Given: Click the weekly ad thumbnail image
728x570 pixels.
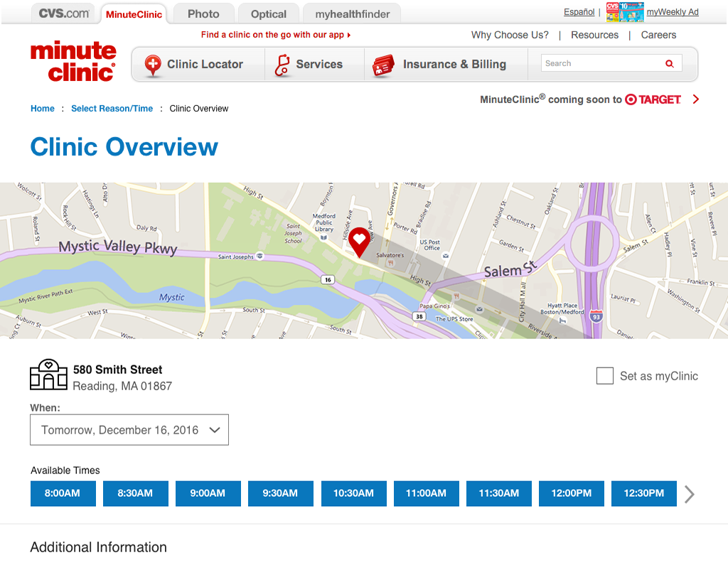Looking at the screenshot, I should 625,12.
